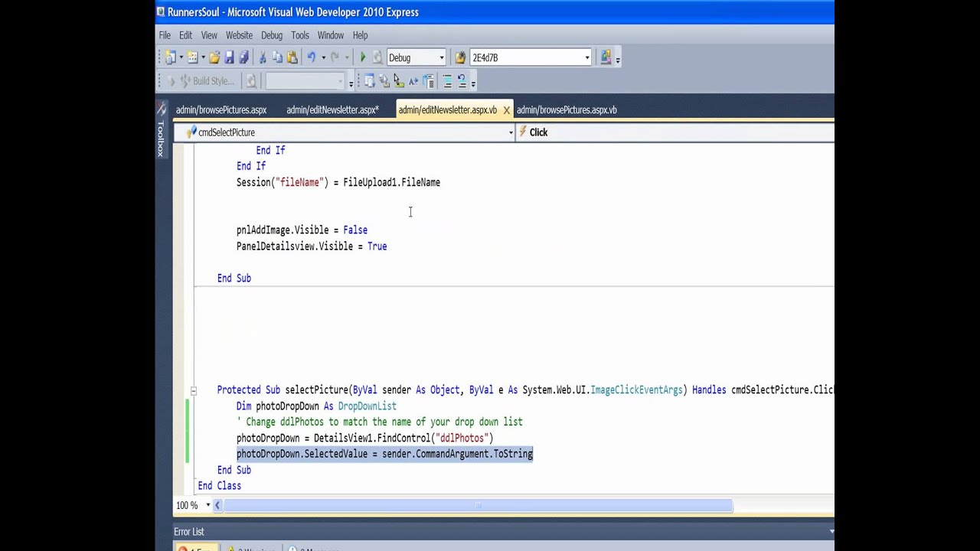Open the Window menu
The width and height of the screenshot is (980, 551).
pyautogui.click(x=331, y=35)
